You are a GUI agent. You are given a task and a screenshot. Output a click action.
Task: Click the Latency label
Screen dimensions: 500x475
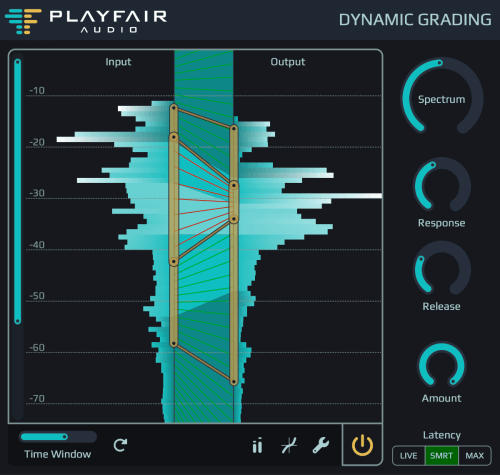coord(442,435)
